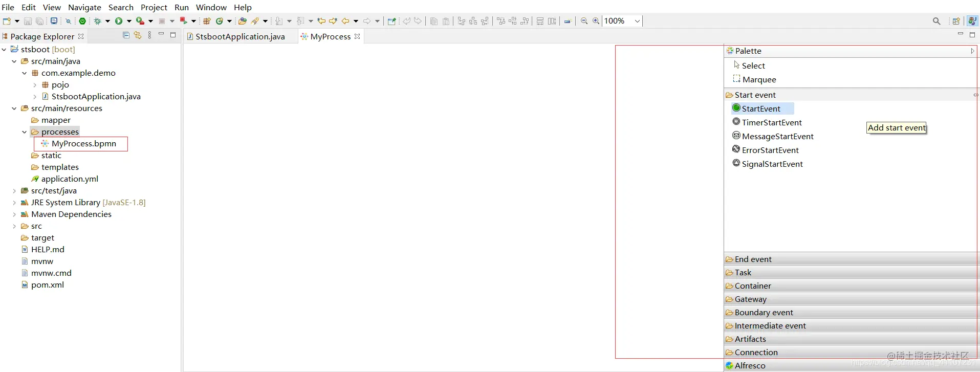This screenshot has width=980, height=372.
Task: Open the Package Explorer view menu
Action: coord(149,35)
